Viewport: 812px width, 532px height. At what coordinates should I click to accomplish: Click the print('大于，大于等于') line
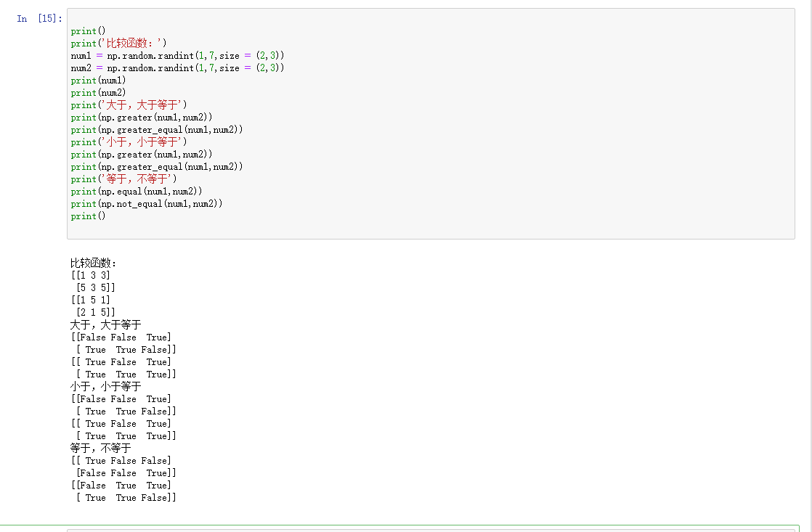click(x=126, y=105)
